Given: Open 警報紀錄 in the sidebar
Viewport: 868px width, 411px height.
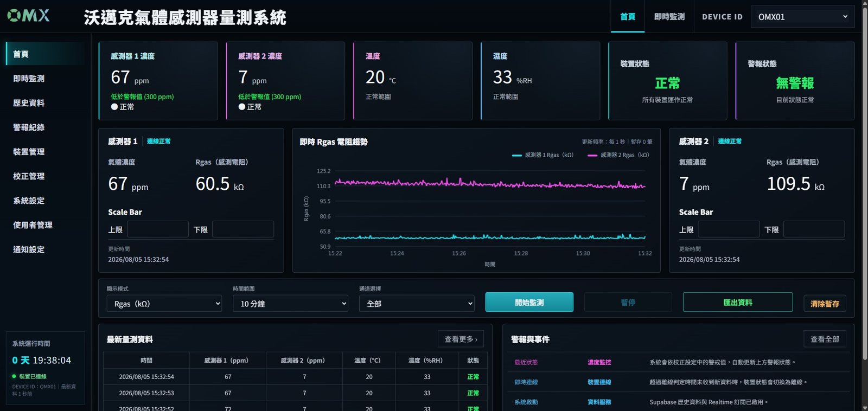Looking at the screenshot, I should pos(45,127).
